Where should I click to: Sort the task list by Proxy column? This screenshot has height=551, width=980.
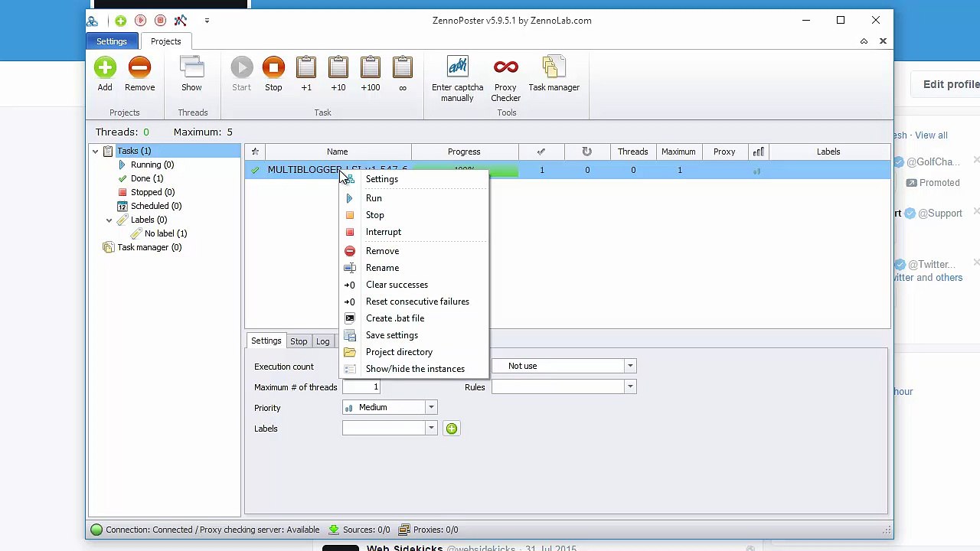tap(724, 152)
